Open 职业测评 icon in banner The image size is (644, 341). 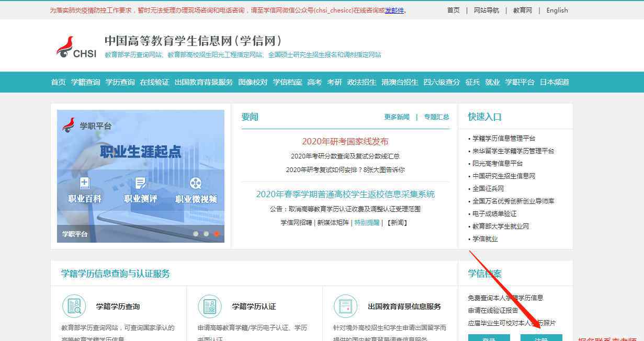coord(140,184)
